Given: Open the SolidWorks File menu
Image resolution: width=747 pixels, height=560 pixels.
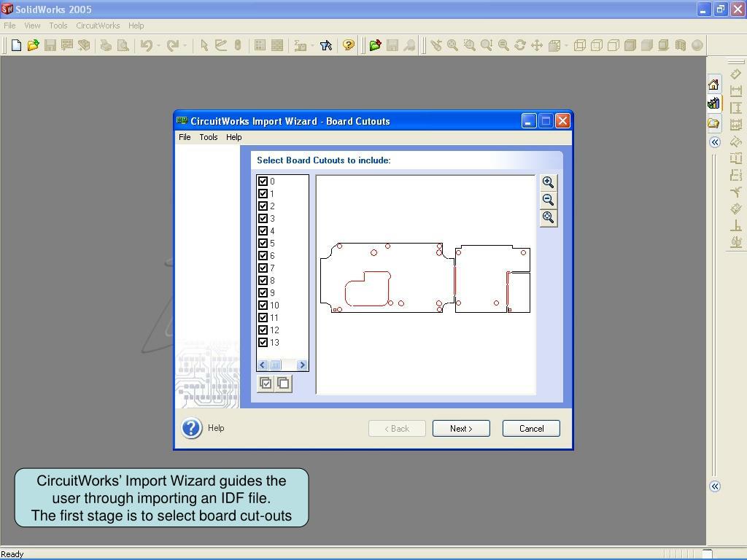Looking at the screenshot, I should tap(9, 26).
